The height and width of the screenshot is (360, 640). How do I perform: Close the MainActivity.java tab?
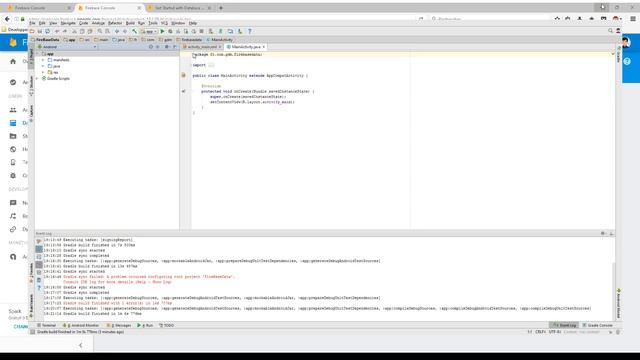[x=264, y=47]
